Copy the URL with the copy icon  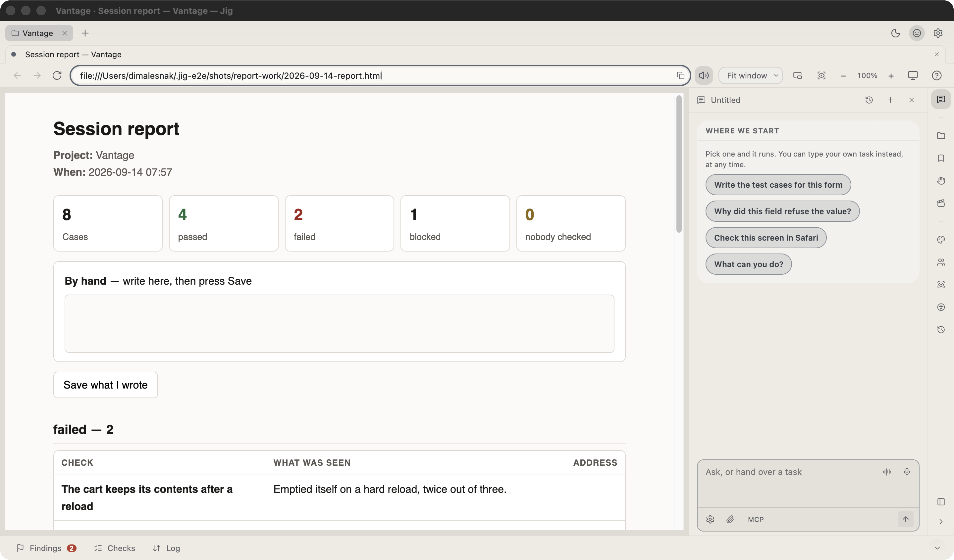(680, 75)
